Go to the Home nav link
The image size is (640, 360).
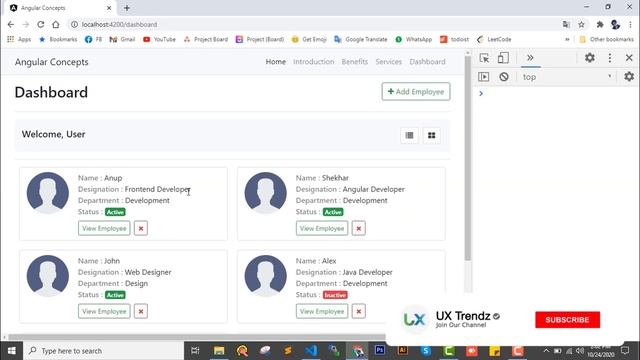point(276,62)
